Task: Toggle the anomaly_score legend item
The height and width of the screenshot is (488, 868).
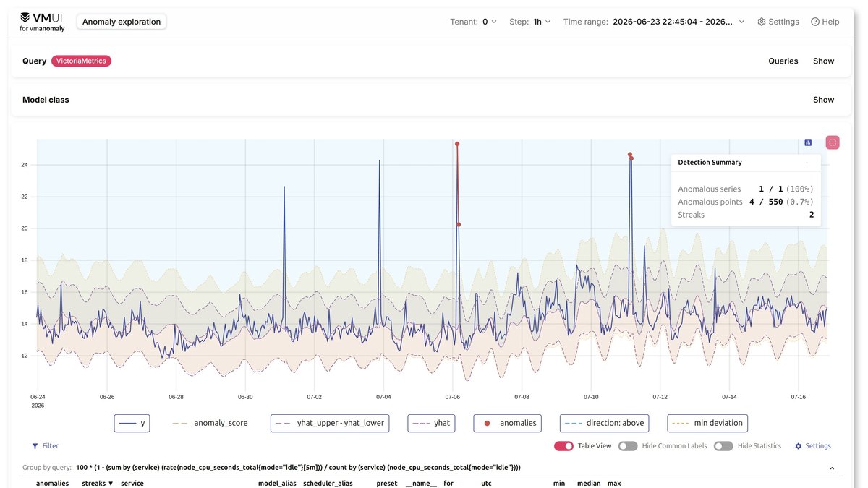Action: pyautogui.click(x=210, y=423)
